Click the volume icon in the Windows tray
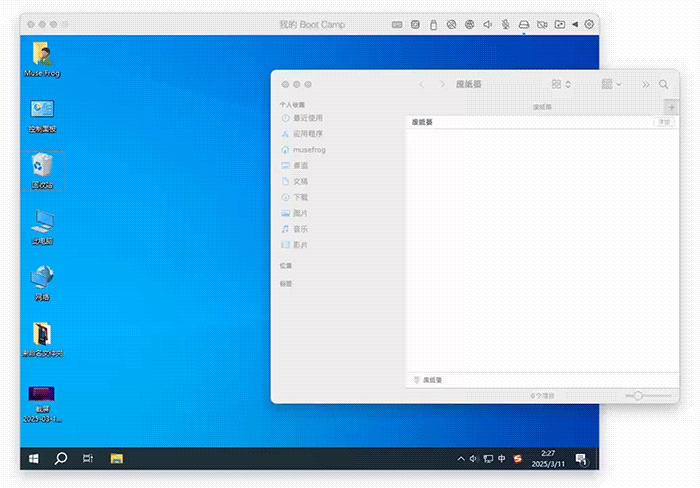The image size is (700, 488). (x=474, y=459)
